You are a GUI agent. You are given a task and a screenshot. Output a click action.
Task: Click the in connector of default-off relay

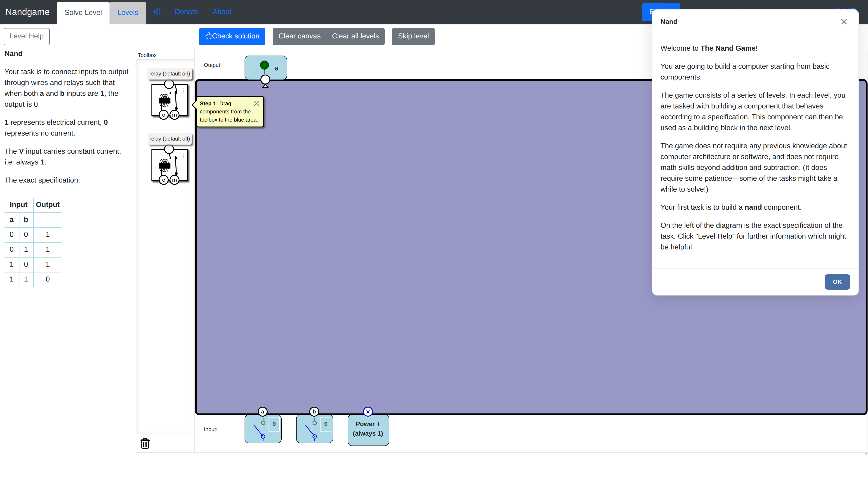click(x=174, y=180)
